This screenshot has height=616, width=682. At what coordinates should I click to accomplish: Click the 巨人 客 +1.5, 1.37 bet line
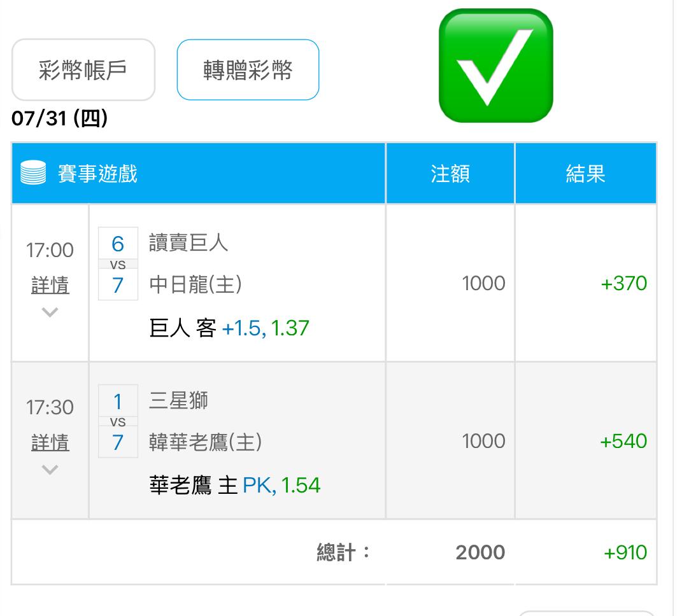coord(229,328)
